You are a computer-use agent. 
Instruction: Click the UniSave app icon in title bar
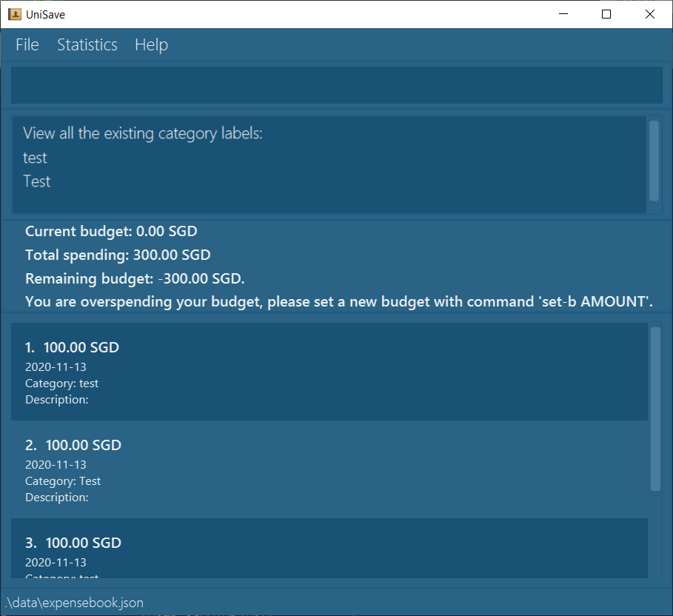click(x=15, y=14)
